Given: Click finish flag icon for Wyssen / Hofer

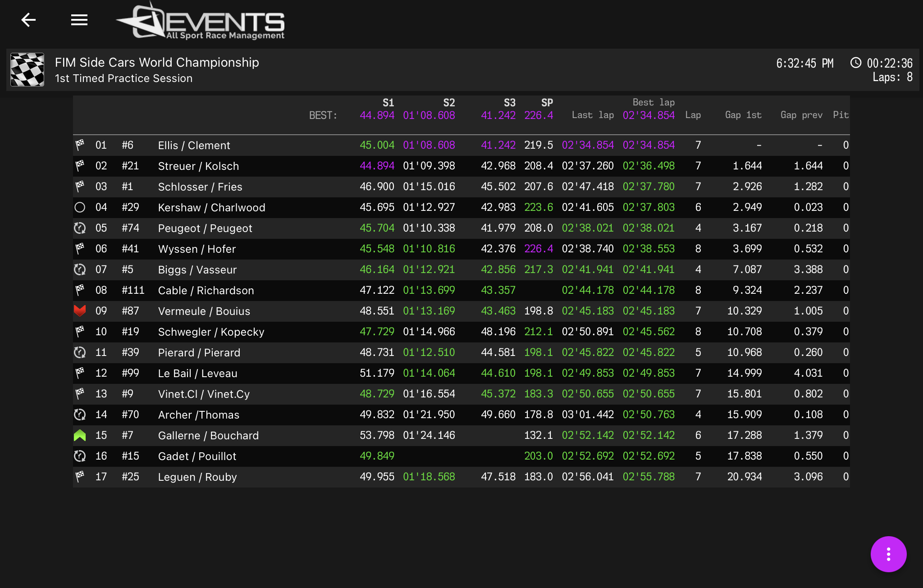Looking at the screenshot, I should click(x=80, y=249).
